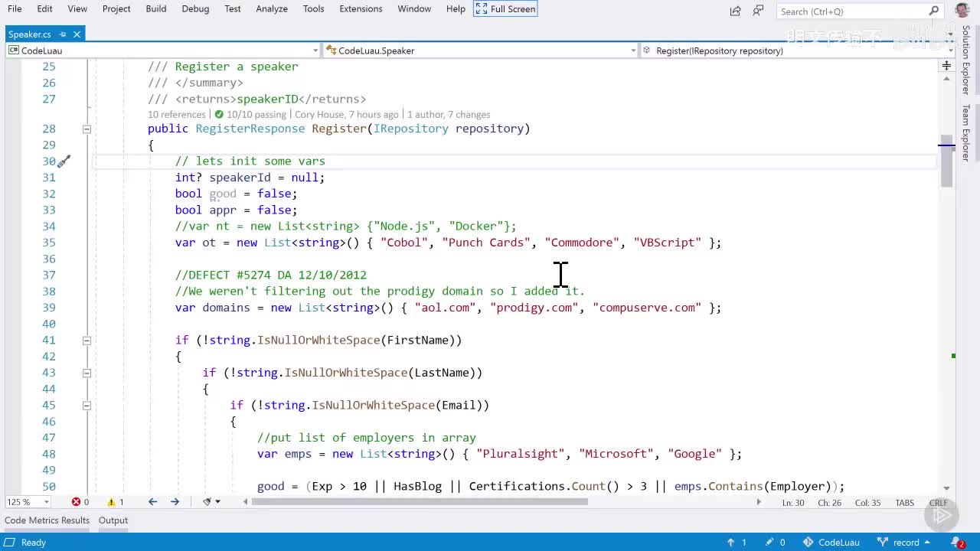
Task: Click the magnifier icon in the search box
Action: pos(933,11)
